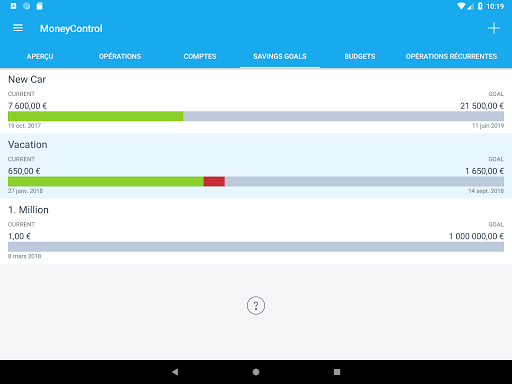Switch to the Opérations tab

point(120,56)
